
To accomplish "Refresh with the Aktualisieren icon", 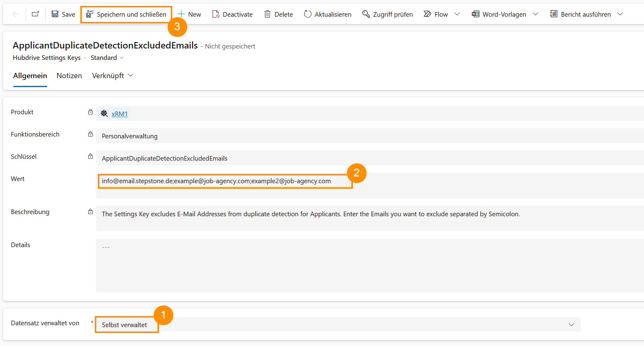I will tap(307, 14).
